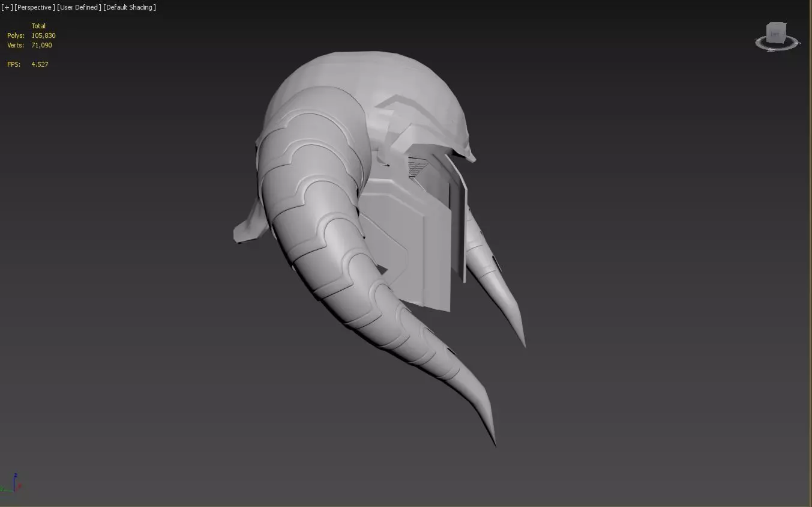Open the [Default Shading] viewport menu
Image resolution: width=812 pixels, height=507 pixels.
pyautogui.click(x=130, y=7)
